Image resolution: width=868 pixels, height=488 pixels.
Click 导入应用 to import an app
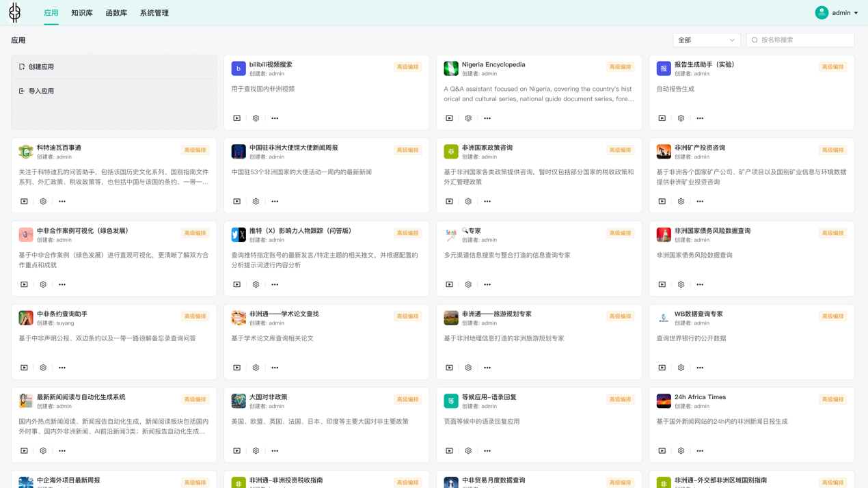[42, 91]
